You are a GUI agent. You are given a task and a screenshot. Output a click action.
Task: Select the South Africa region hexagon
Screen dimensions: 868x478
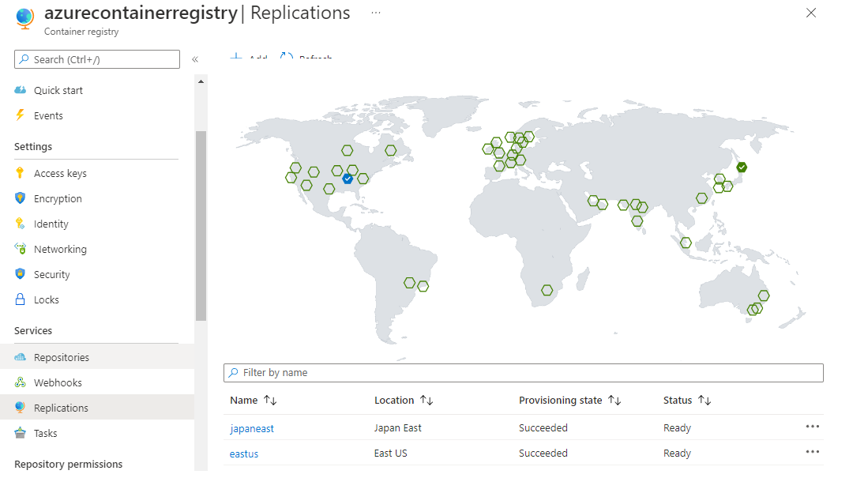(x=547, y=290)
